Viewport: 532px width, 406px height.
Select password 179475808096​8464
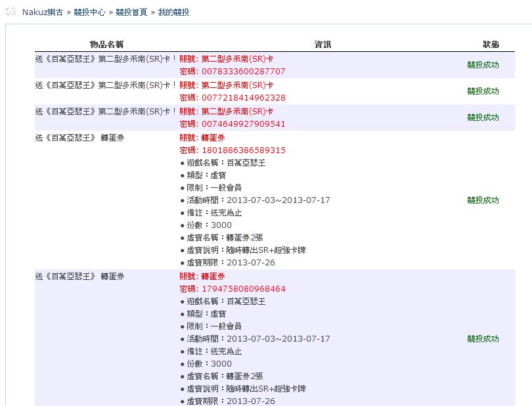point(243,289)
